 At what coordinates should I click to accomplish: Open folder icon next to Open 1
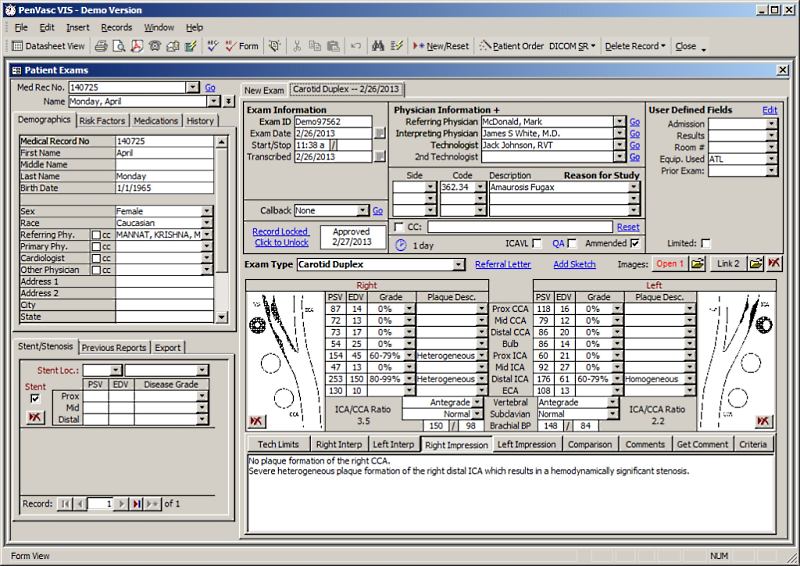(697, 264)
